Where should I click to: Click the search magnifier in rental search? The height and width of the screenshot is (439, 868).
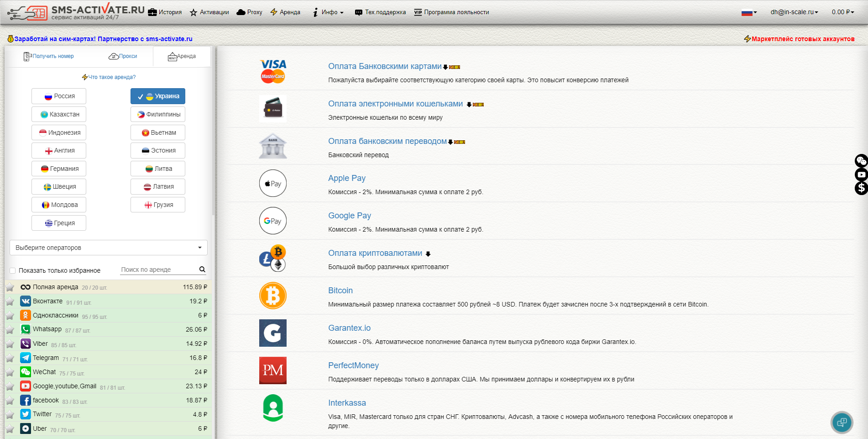[202, 270]
